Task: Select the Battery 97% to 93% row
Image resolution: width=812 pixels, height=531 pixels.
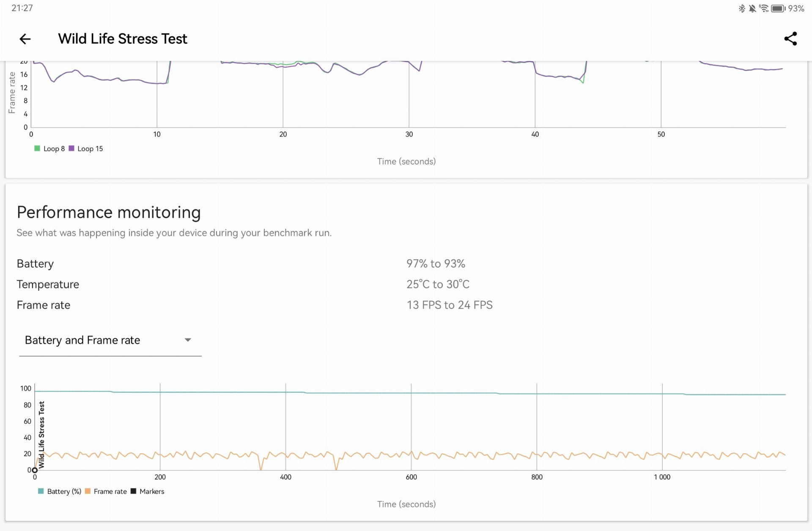Action: pyautogui.click(x=241, y=264)
